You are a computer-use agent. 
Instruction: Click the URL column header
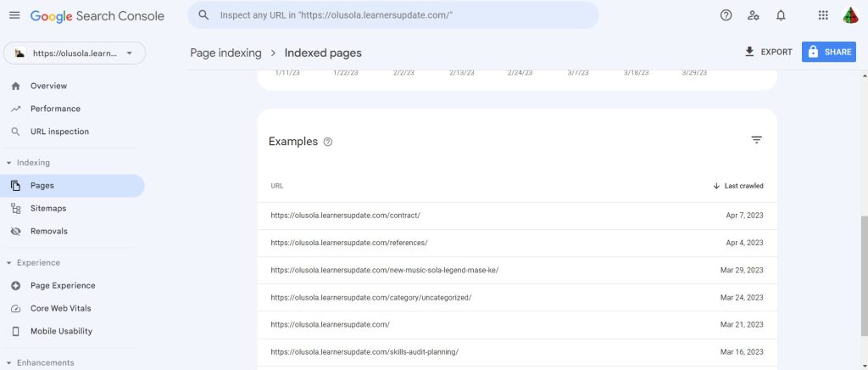click(277, 186)
